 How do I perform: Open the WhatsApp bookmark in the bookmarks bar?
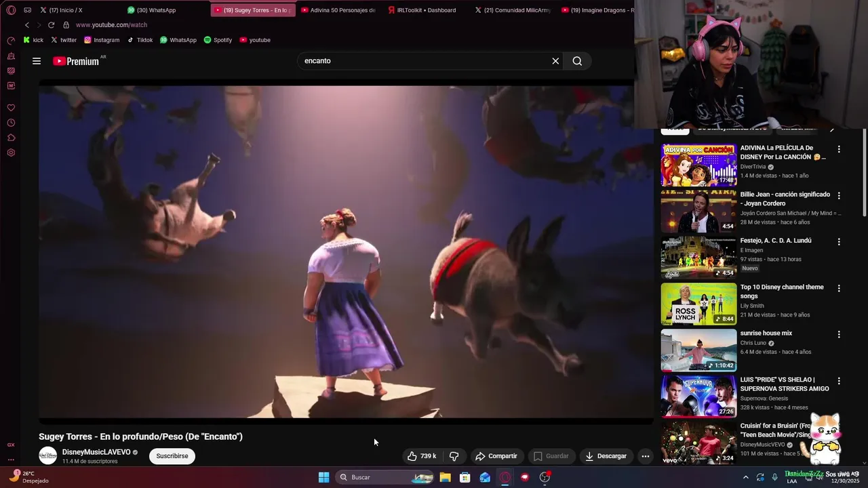pyautogui.click(x=178, y=40)
